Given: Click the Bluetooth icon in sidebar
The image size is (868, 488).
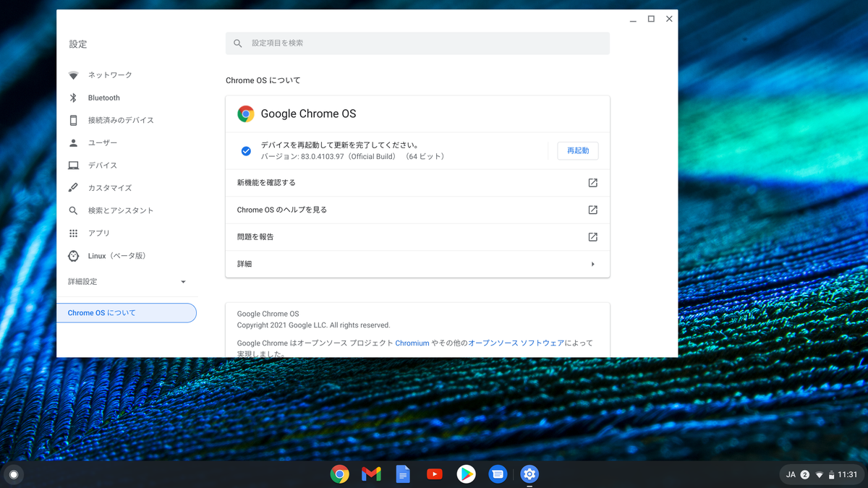Looking at the screenshot, I should [73, 98].
